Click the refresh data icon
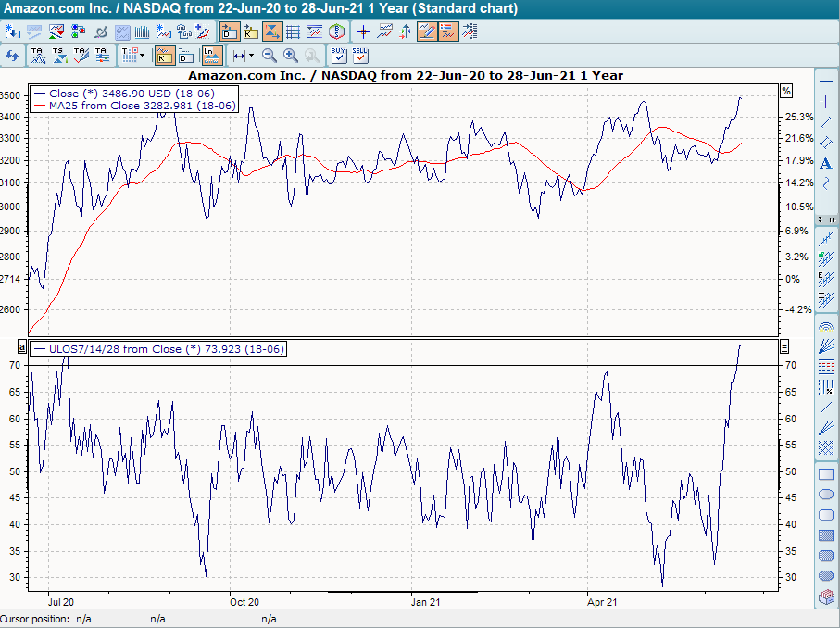Viewport: 840px width, 628px height. [12, 56]
